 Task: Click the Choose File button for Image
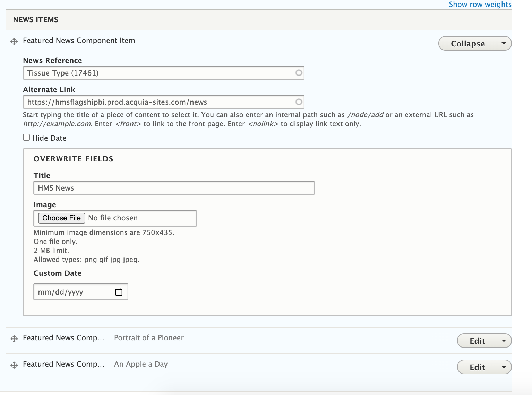(x=61, y=218)
